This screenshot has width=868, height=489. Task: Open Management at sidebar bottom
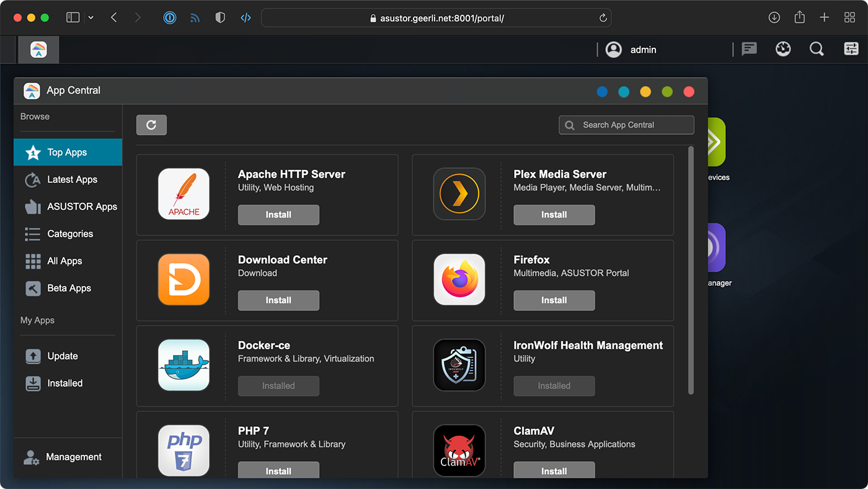[x=68, y=457]
